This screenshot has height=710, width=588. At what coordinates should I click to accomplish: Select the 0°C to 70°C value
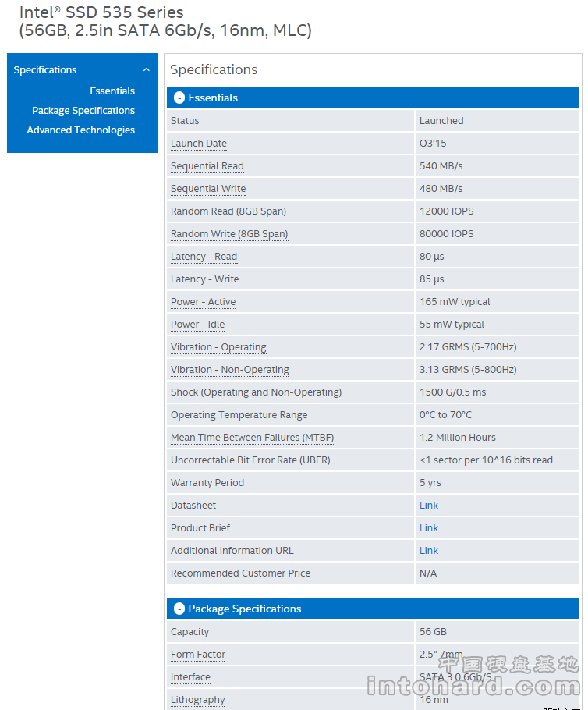click(445, 415)
